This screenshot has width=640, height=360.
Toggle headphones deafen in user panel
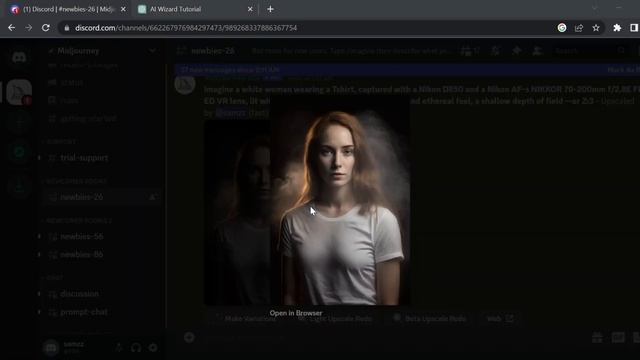coord(136,348)
